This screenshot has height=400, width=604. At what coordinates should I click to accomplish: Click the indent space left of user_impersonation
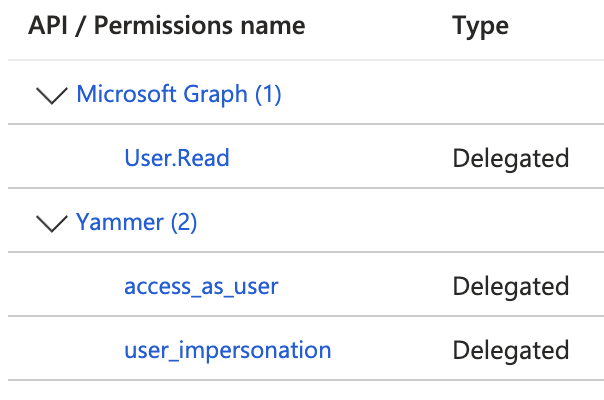[x=65, y=348]
